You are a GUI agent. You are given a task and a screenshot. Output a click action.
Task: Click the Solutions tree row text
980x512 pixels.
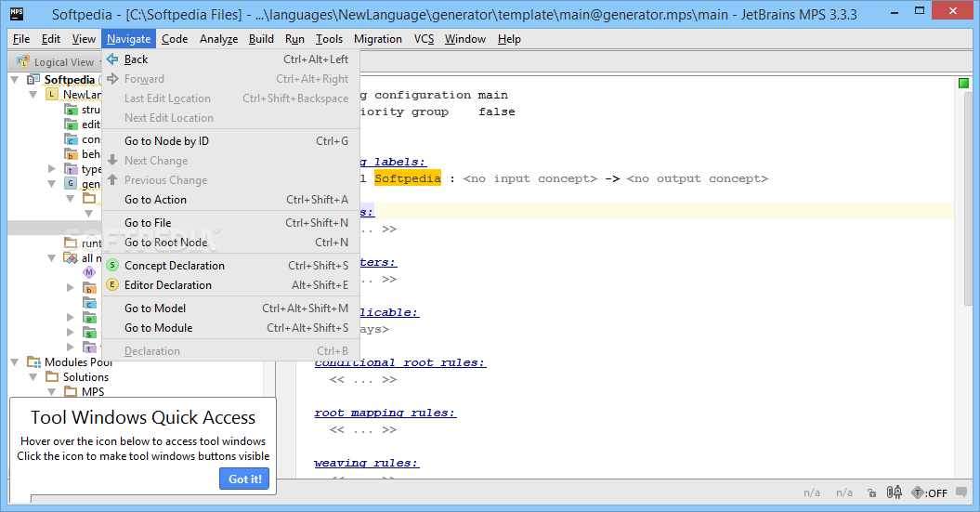85,377
